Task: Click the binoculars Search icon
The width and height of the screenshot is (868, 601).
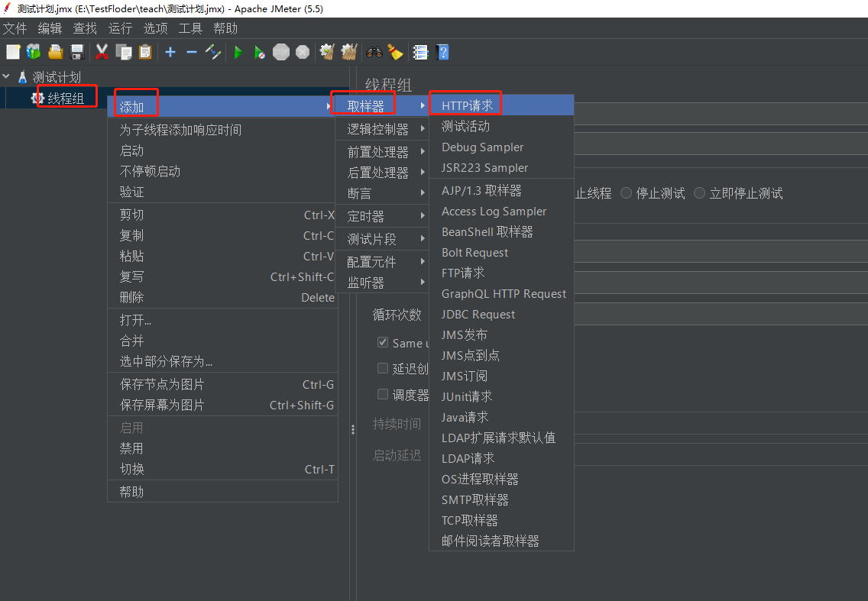Action: tap(374, 52)
